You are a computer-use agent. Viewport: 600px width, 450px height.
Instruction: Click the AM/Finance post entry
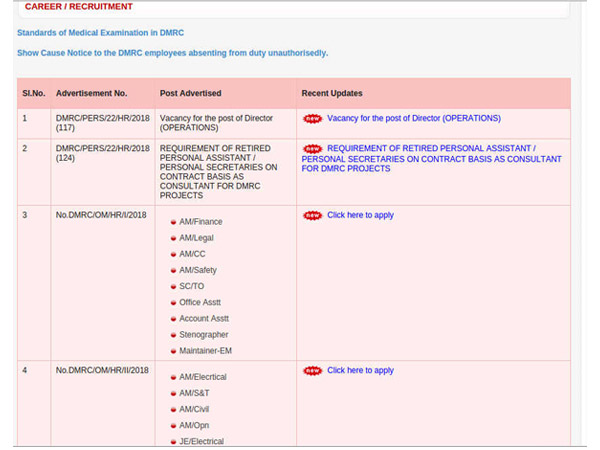coord(201,222)
